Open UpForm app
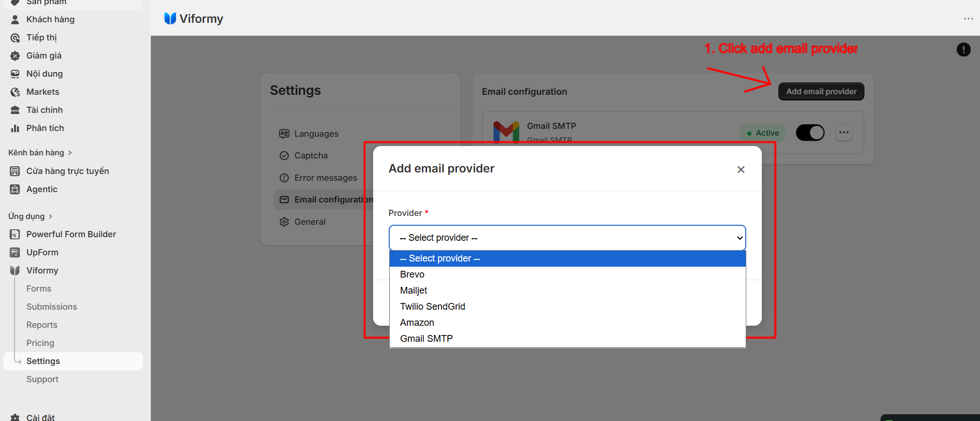The image size is (980, 421). coord(42,252)
